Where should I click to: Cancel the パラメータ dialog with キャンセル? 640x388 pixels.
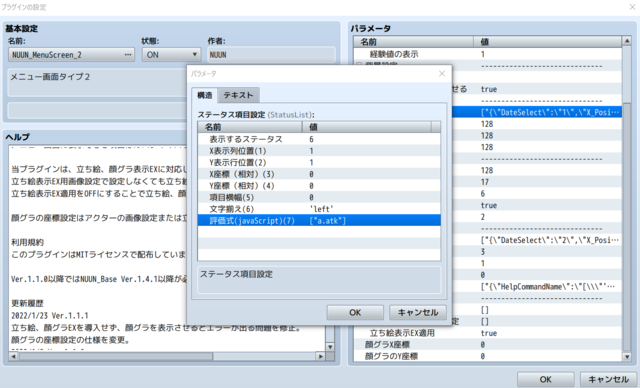coord(418,313)
